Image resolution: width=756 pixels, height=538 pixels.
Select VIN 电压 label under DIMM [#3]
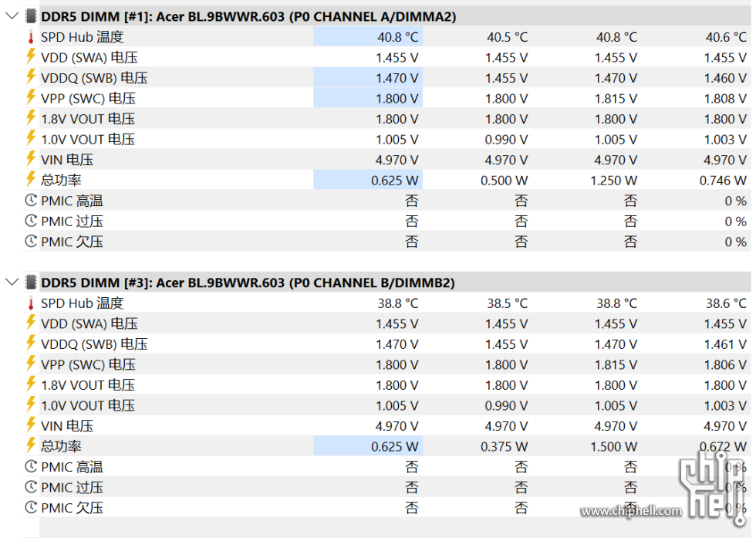[67, 426]
